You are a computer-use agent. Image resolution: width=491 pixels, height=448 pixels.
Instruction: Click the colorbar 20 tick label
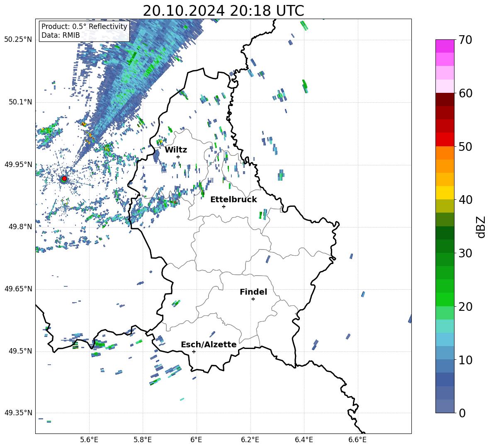[x=465, y=307]
